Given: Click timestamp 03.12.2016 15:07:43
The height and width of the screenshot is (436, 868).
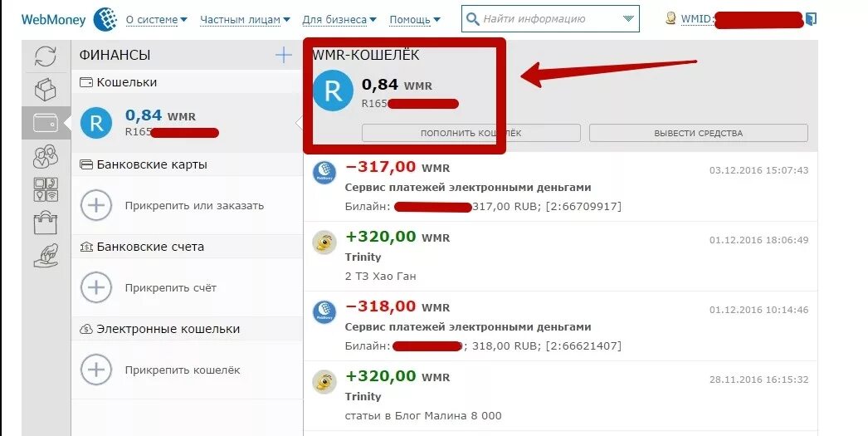Looking at the screenshot, I should click(x=759, y=170).
